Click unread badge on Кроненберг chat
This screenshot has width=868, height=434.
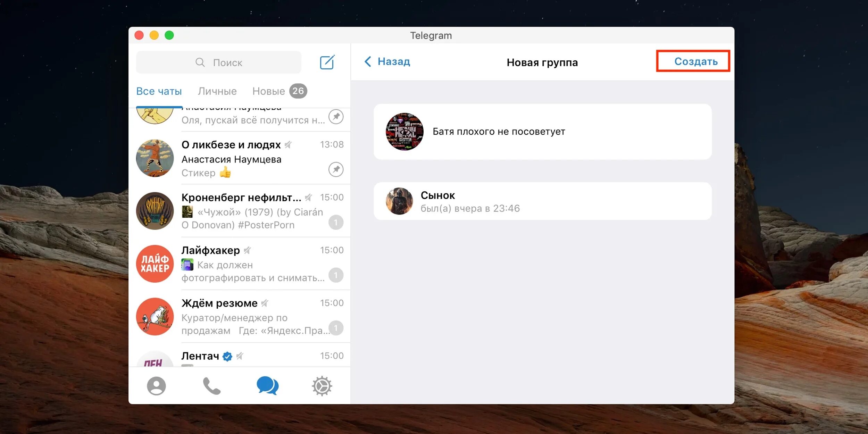[x=336, y=222]
